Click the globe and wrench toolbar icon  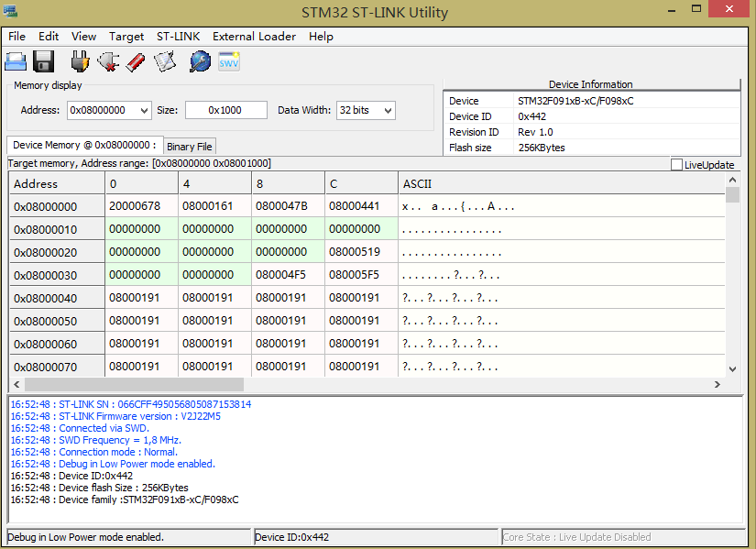click(x=200, y=61)
